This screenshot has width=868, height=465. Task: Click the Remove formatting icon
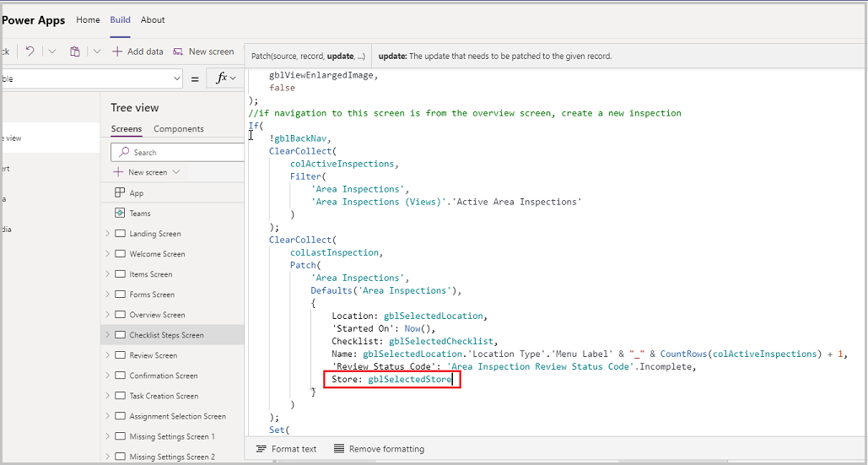[x=339, y=449]
